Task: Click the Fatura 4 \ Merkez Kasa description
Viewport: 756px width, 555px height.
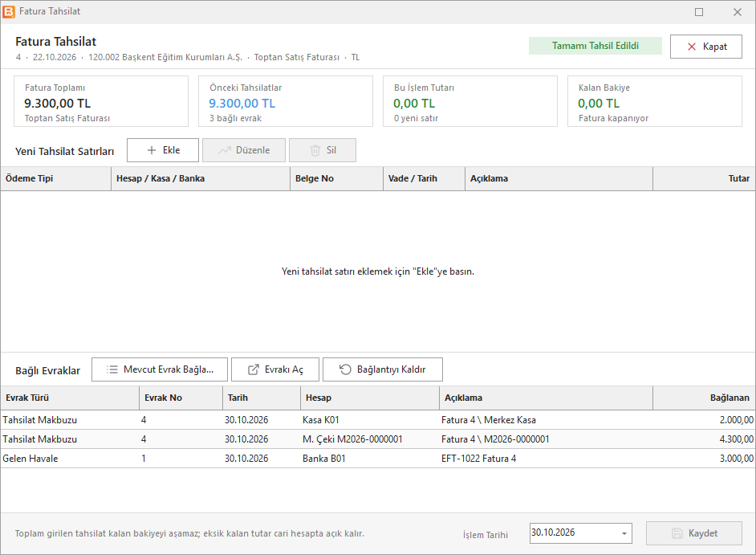Action: [x=489, y=420]
